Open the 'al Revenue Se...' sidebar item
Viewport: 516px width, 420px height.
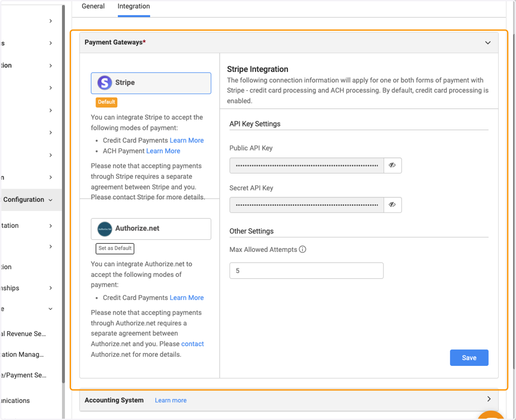click(23, 334)
